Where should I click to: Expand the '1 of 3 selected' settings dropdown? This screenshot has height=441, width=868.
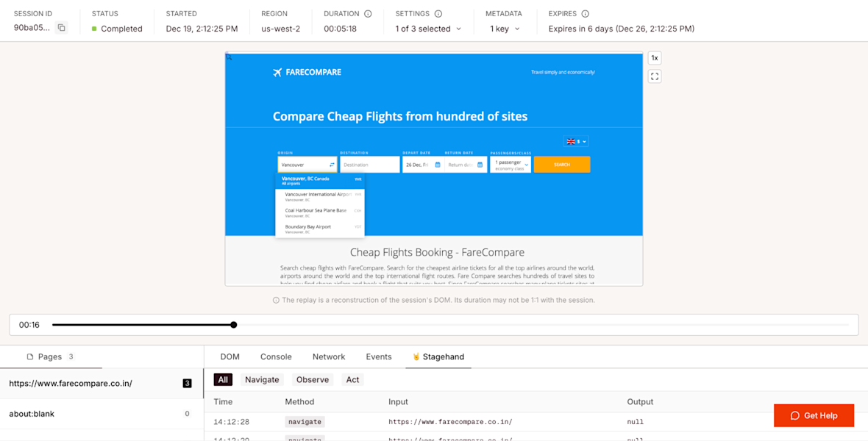point(428,29)
